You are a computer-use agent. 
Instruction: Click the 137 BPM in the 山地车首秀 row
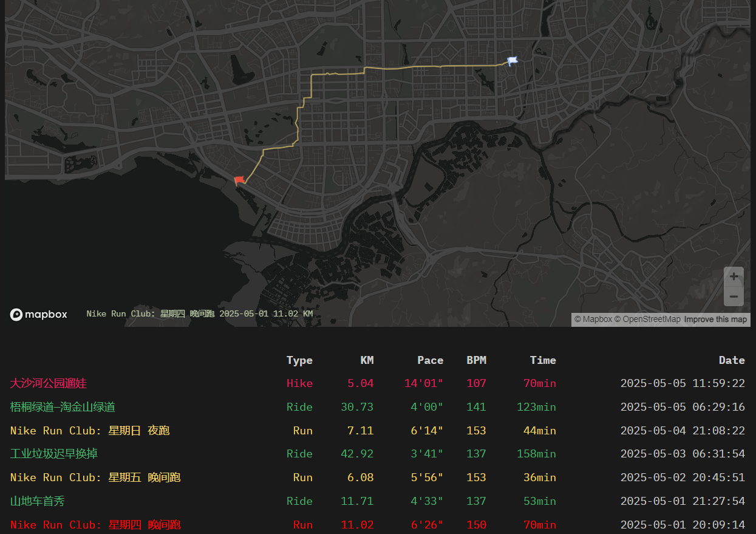[476, 501]
